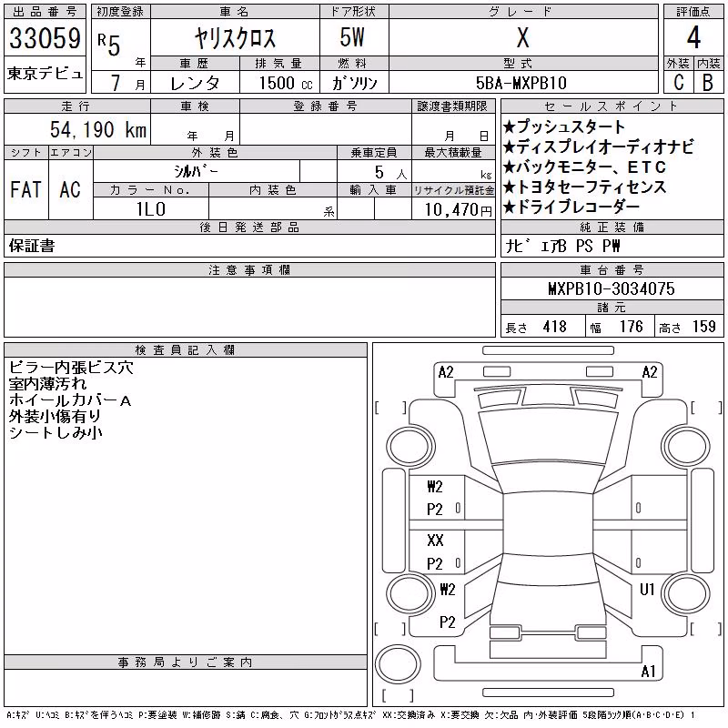Click car name ヤリスクロス
Image resolution: width=728 pixels, height=728 pixels.
pos(235,37)
